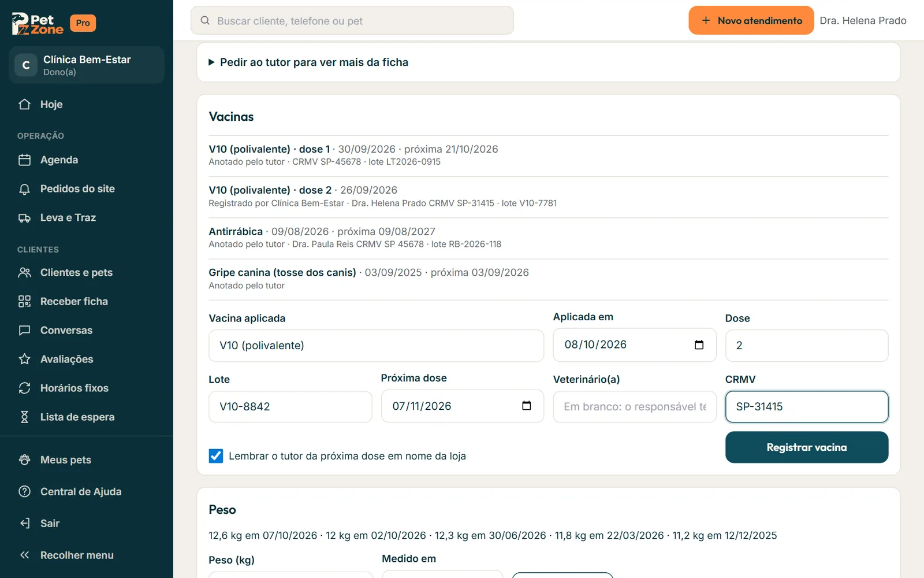The height and width of the screenshot is (578, 924).
Task: Click the home icon beside Hoje
Action: [x=24, y=105]
